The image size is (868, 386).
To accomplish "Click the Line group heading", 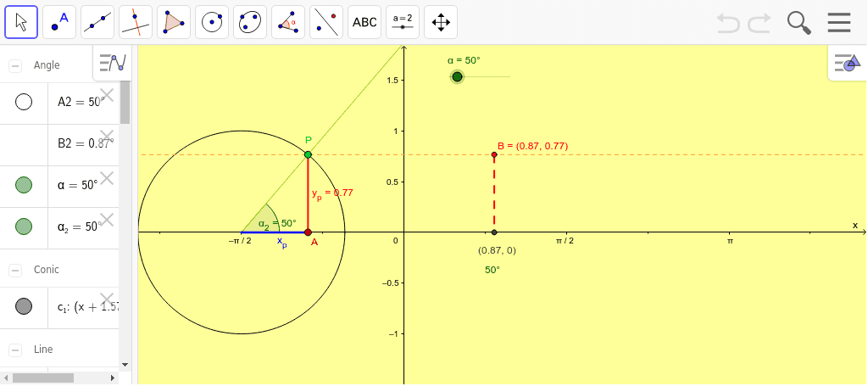I will point(43,350).
